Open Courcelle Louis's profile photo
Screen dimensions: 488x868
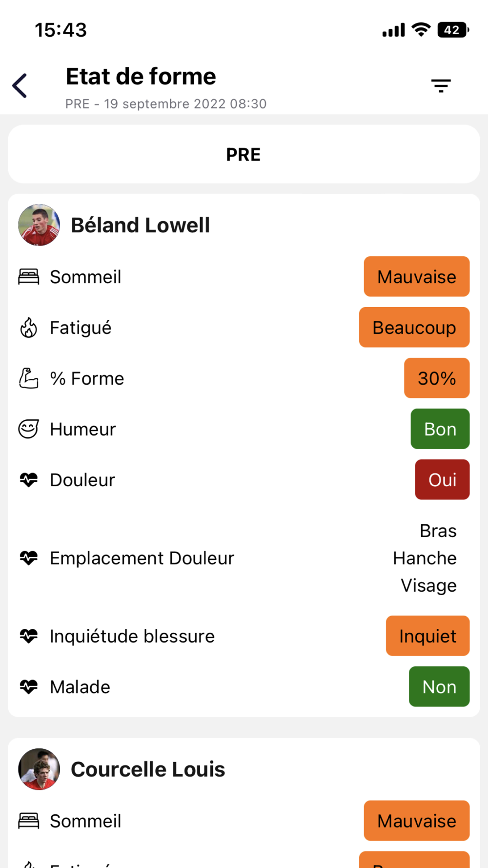click(39, 769)
